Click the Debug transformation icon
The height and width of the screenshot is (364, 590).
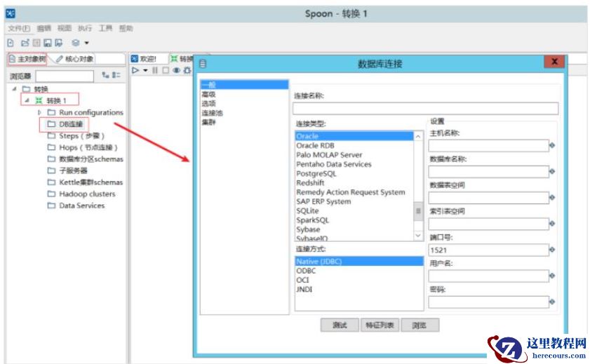click(187, 70)
